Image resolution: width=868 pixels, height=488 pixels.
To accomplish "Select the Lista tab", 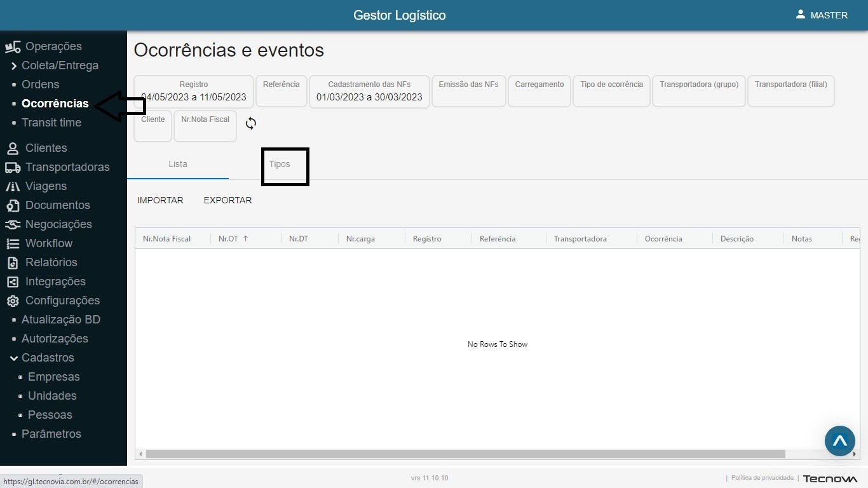I will click(178, 164).
